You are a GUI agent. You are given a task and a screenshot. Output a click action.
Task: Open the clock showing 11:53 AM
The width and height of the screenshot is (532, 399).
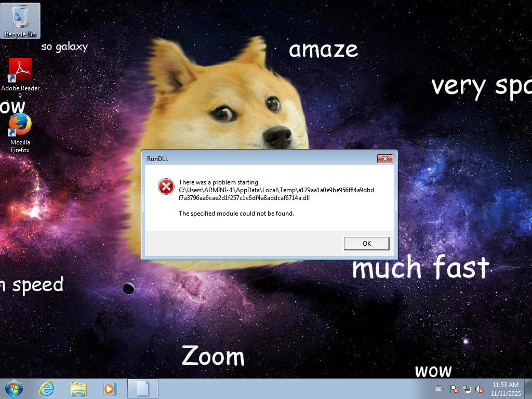tap(505, 389)
